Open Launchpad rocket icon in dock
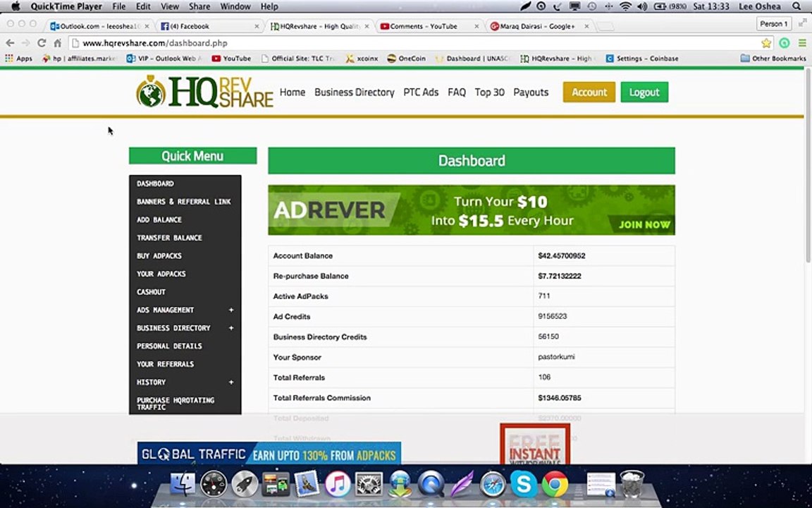Viewport: 812px width, 508px height. tap(245, 484)
